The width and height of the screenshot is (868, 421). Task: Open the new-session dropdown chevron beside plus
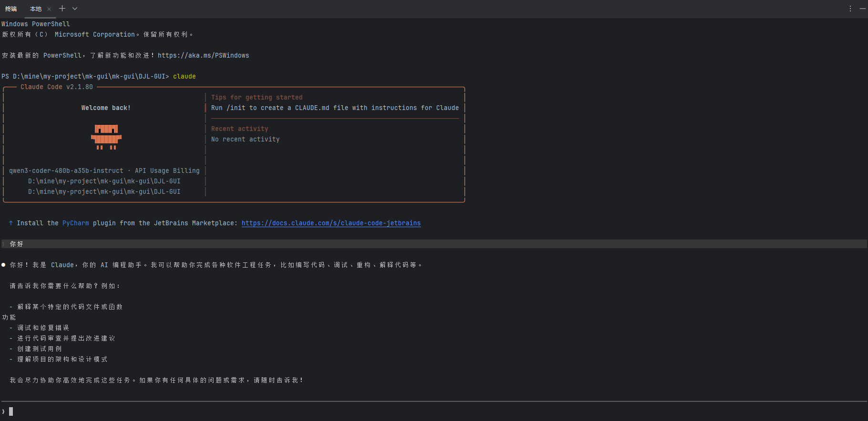[x=75, y=9]
